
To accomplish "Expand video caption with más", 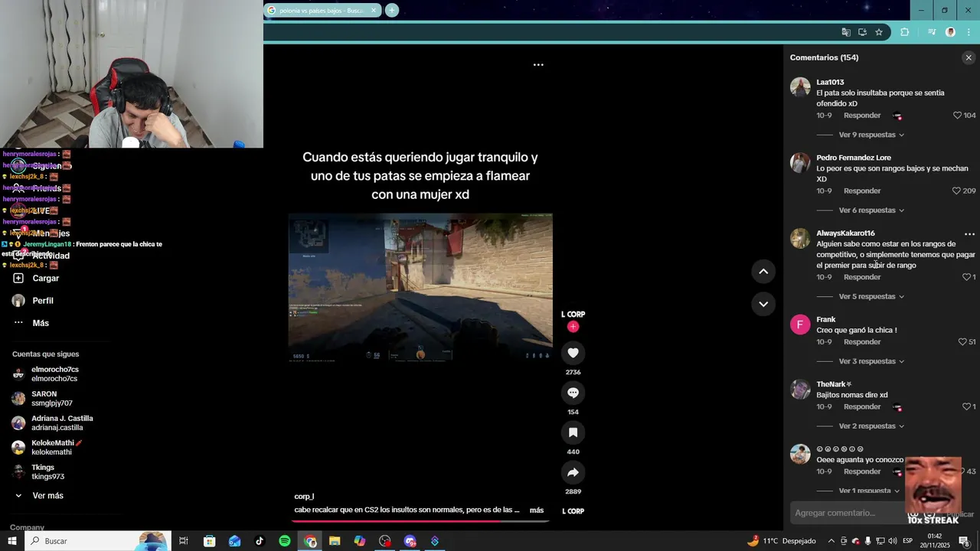I will click(x=537, y=510).
